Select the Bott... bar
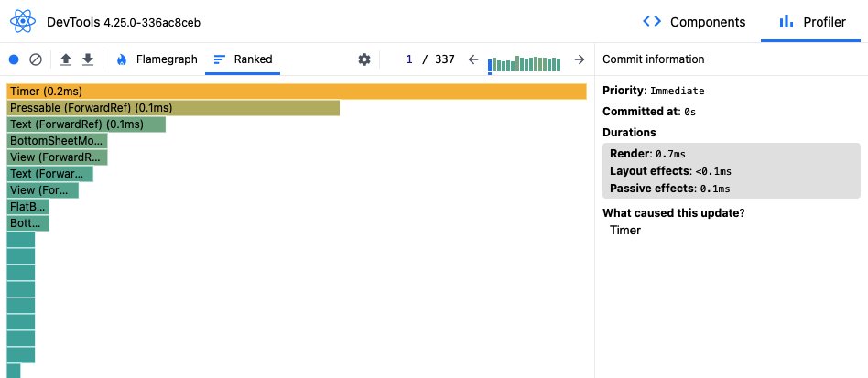The width and height of the screenshot is (868, 378). (x=28, y=223)
